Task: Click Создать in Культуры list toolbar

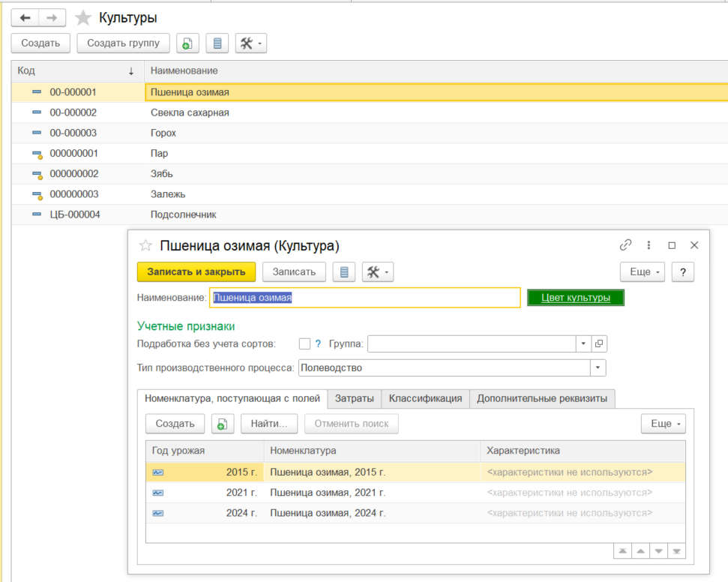Action: (x=40, y=43)
